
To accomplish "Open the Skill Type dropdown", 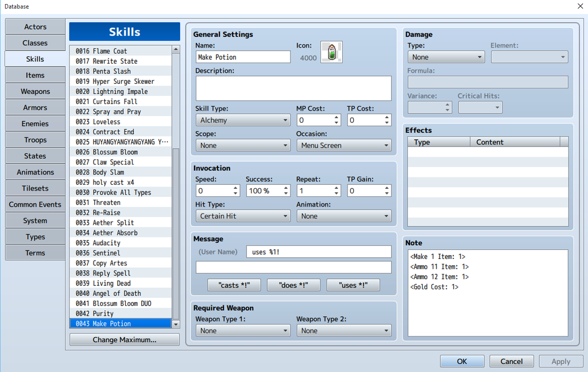I will (242, 120).
